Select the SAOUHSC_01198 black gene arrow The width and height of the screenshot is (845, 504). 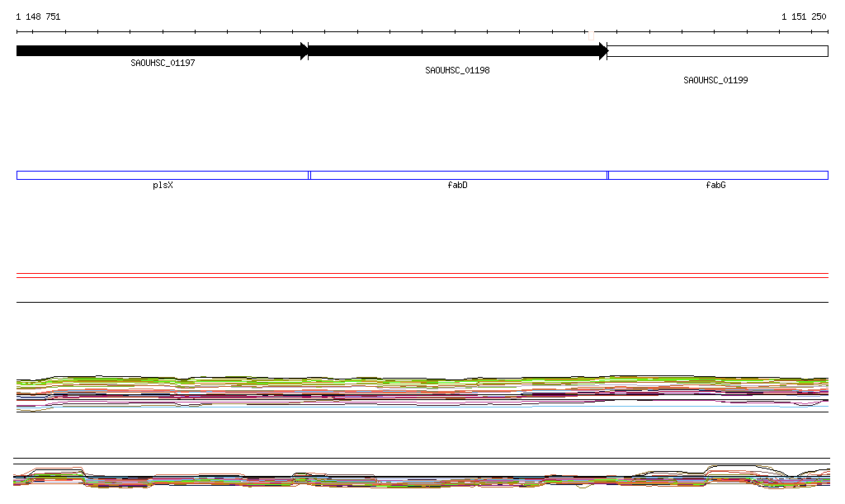click(454, 51)
